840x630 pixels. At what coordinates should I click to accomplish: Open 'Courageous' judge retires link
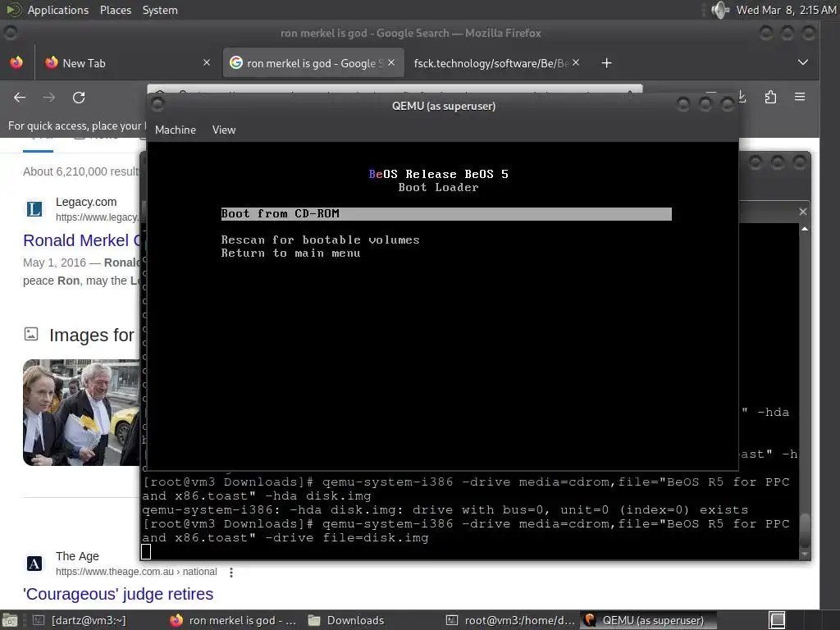click(118, 594)
